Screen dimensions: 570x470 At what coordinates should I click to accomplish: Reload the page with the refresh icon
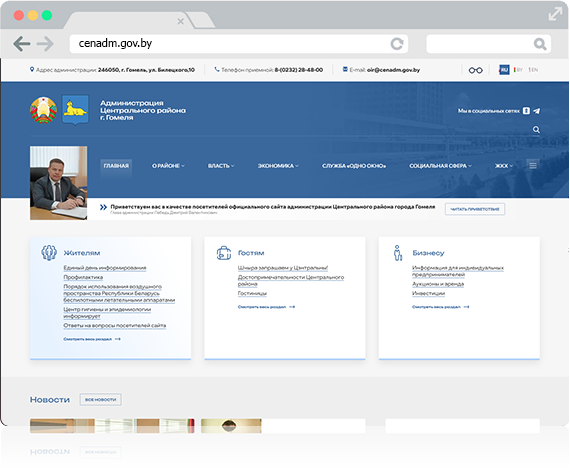[x=397, y=44]
